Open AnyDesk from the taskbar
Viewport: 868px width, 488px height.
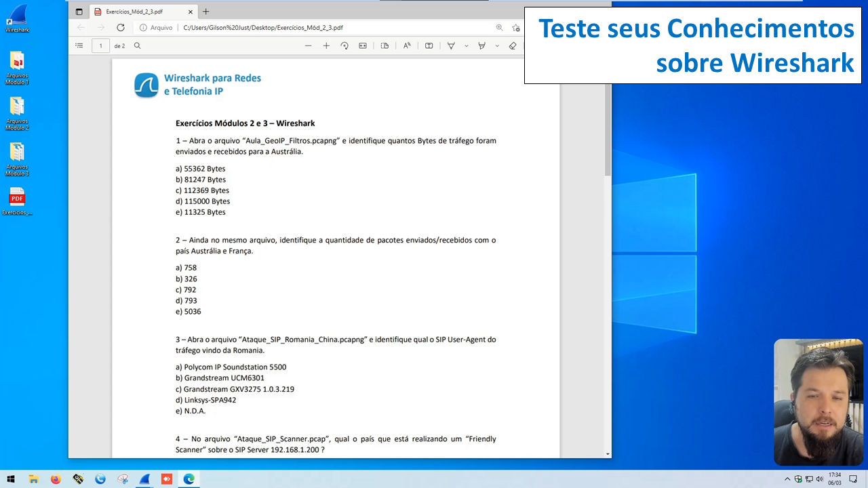point(167,479)
